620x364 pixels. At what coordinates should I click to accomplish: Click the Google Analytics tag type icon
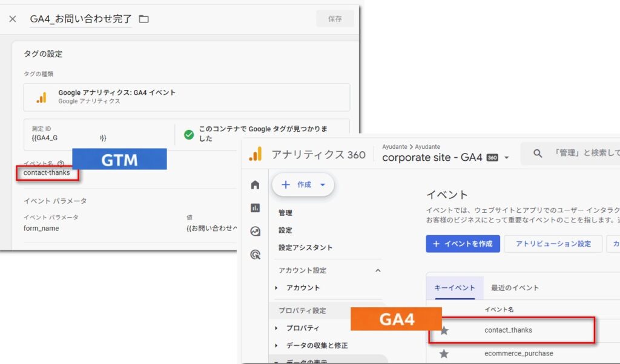41,97
